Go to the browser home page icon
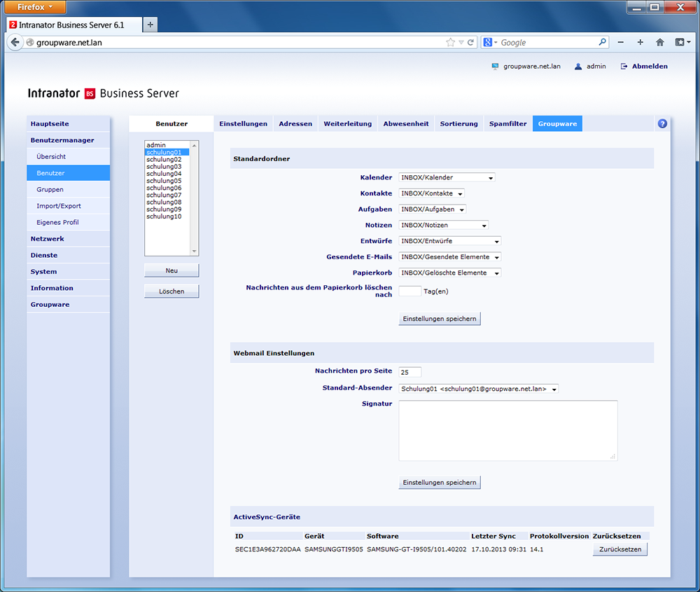Viewport: 700px width, 592px height. point(659,42)
